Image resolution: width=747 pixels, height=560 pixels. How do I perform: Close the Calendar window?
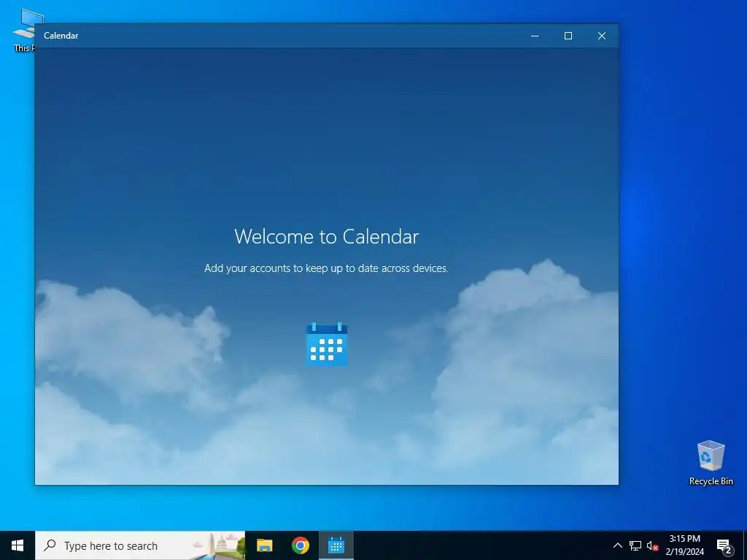coord(602,36)
